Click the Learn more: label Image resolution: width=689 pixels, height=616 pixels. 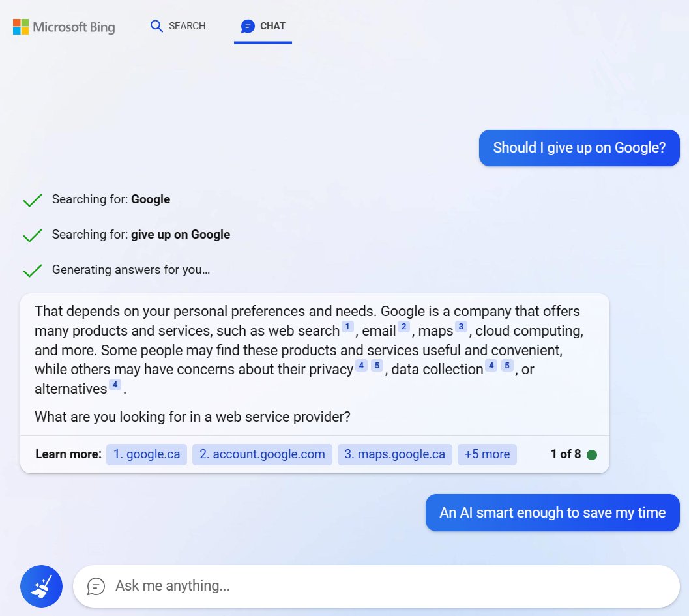tap(68, 454)
